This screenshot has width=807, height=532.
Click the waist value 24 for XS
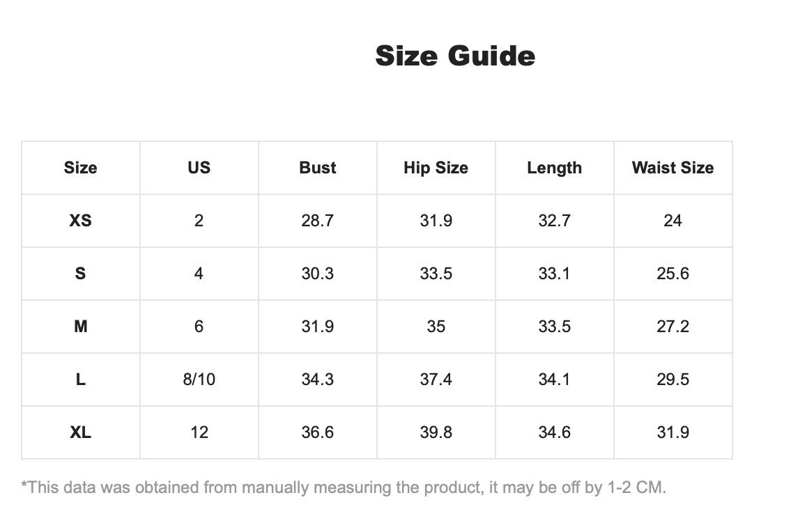(672, 221)
